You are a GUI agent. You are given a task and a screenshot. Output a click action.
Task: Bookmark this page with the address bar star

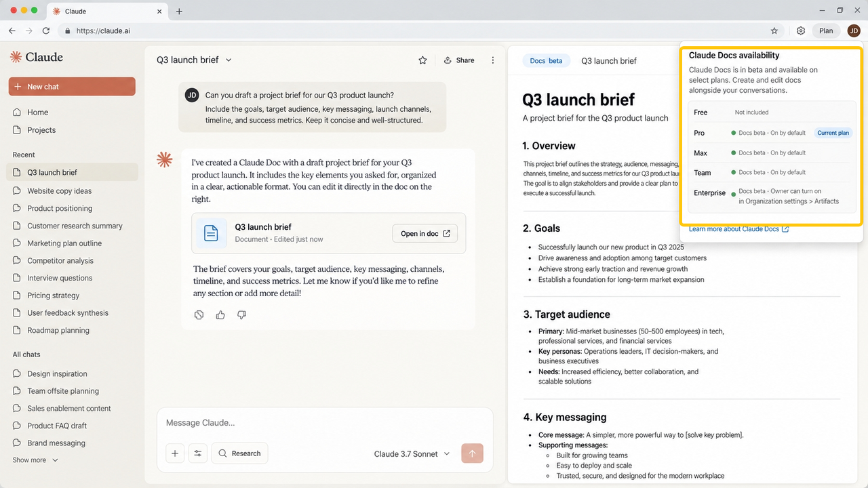coord(774,30)
